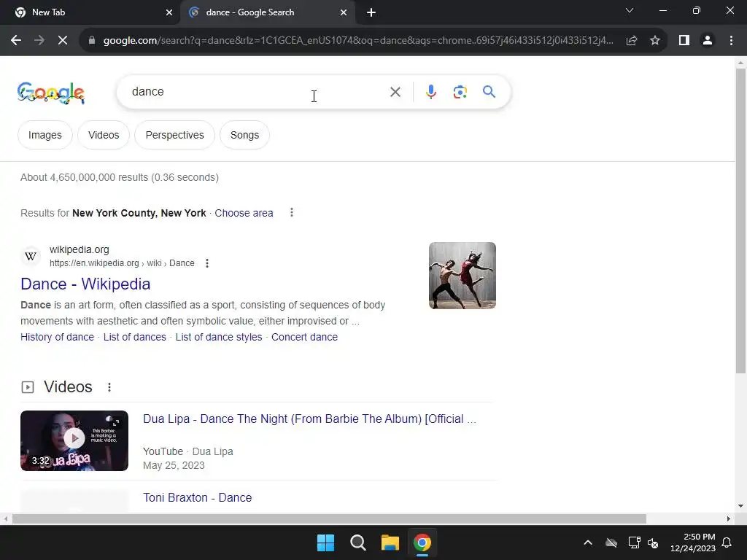Open Chrome profile menu
747x560 pixels.
tap(708, 41)
